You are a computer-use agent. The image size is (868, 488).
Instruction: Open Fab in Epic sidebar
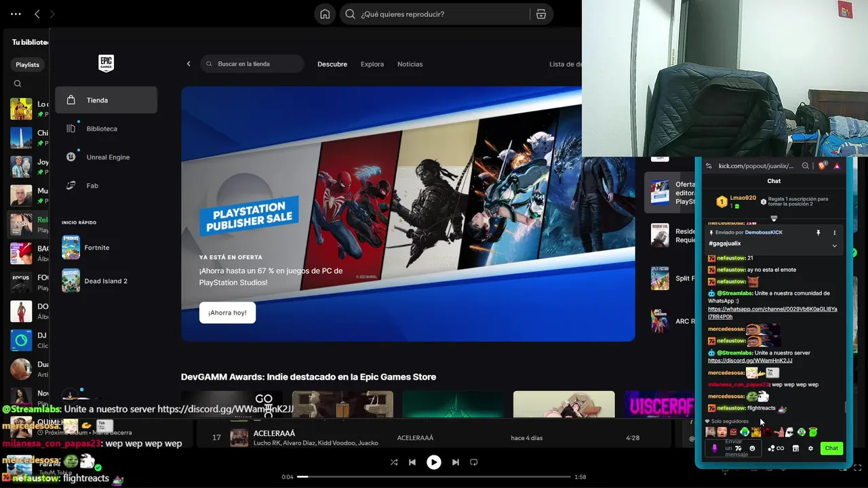pyautogui.click(x=106, y=186)
